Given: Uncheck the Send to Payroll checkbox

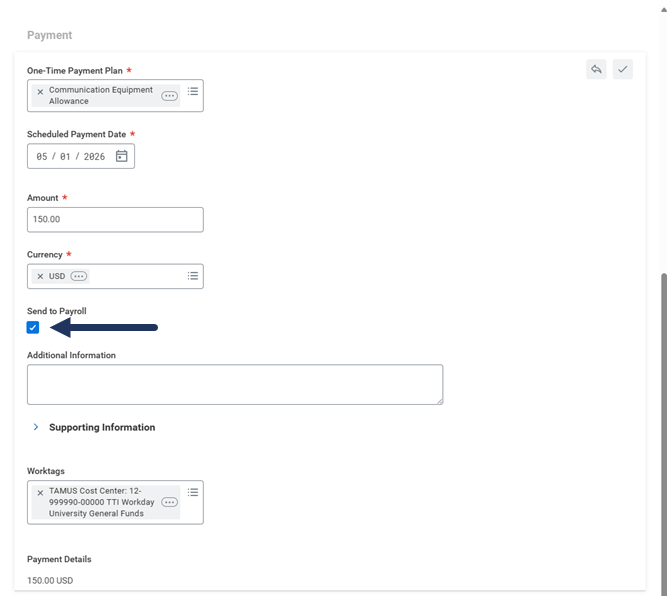Looking at the screenshot, I should pyautogui.click(x=33, y=327).
